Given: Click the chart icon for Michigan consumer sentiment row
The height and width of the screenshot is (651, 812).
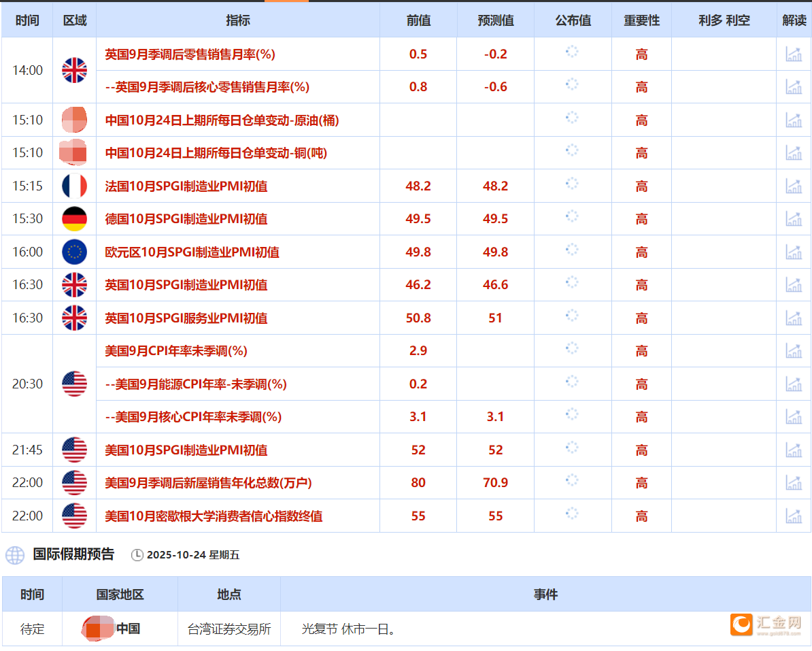Looking at the screenshot, I should (794, 516).
